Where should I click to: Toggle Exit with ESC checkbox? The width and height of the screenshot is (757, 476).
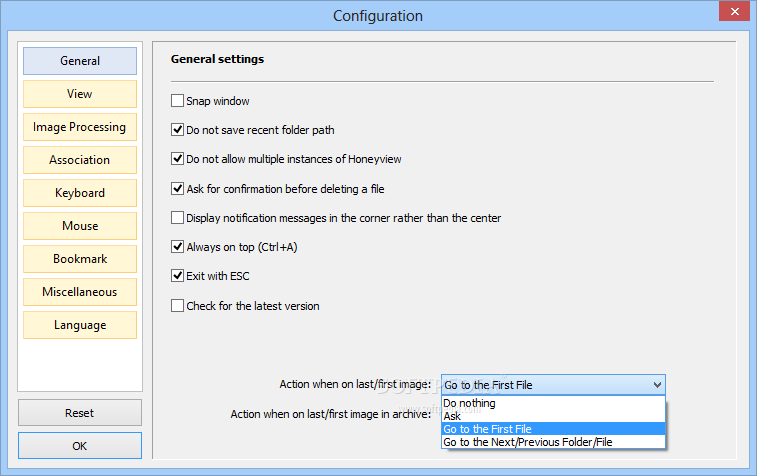(177, 276)
